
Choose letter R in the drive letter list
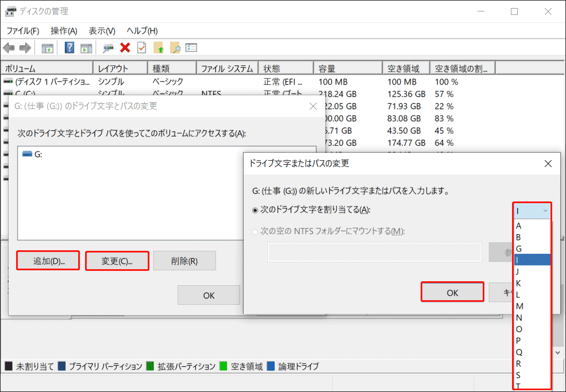coord(532,363)
